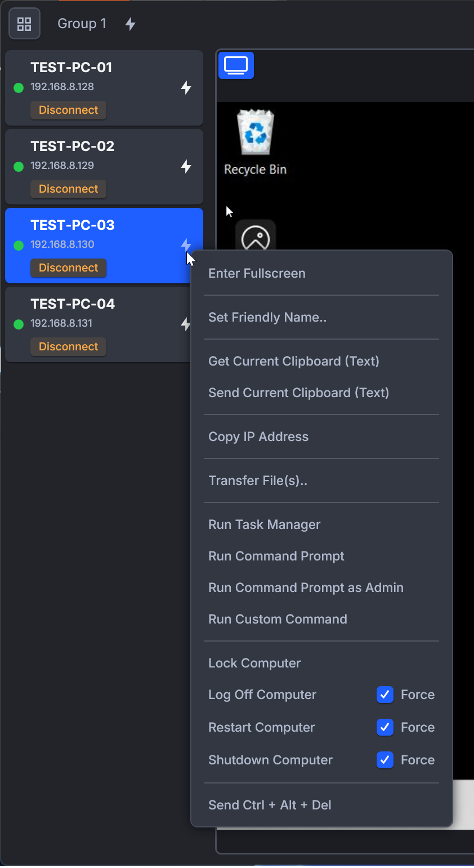The image size is (474, 868).
Task: Uncheck Force for Shutdown Computer
Action: 385,760
